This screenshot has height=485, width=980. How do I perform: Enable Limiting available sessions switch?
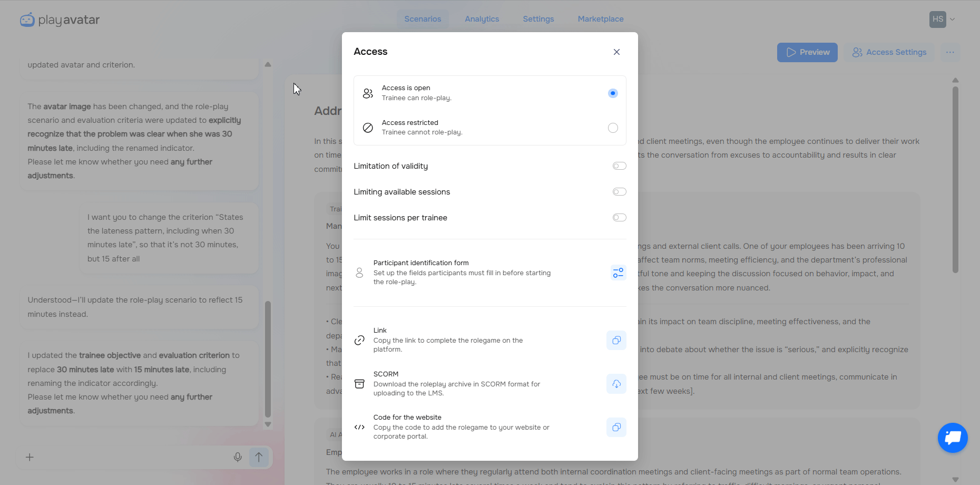click(x=619, y=192)
